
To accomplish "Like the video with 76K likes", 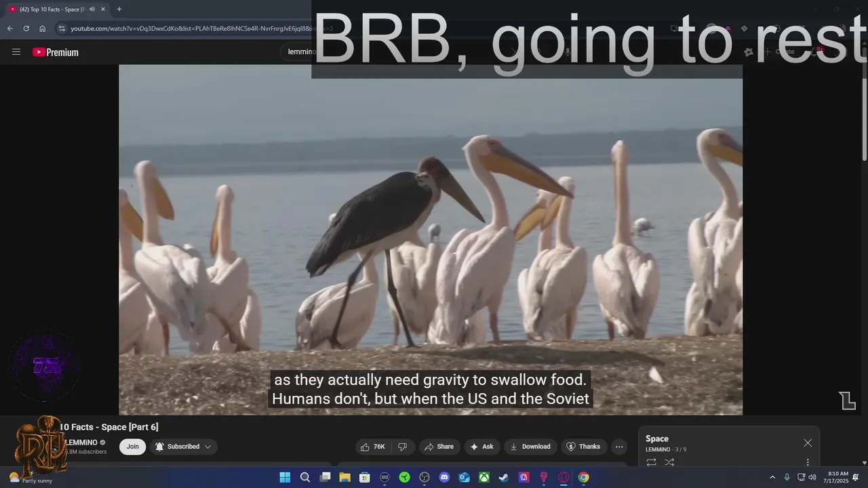I will click(x=374, y=447).
